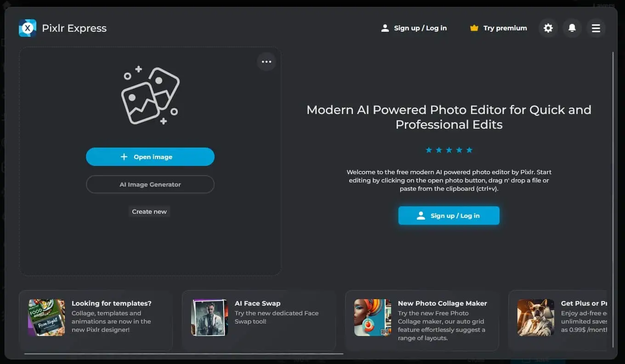Open the New Photo Collage Maker thumbnail
Screen dimensions: 625x364
coord(373,318)
